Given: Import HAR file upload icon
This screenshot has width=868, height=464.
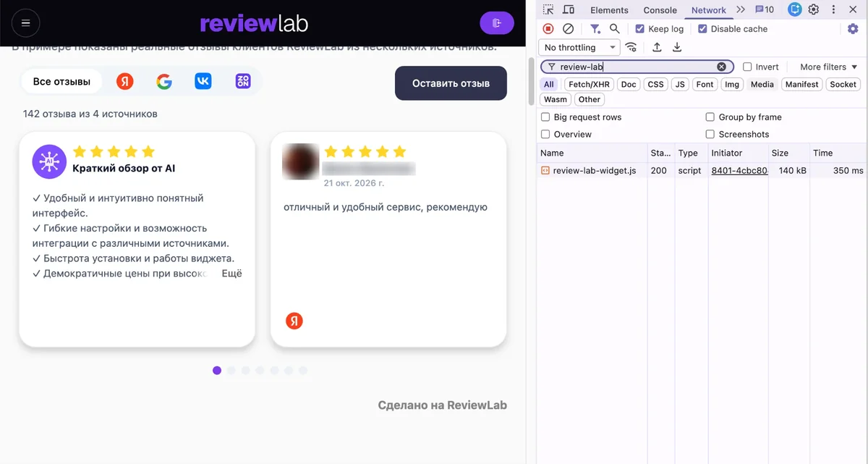Looking at the screenshot, I should (x=657, y=47).
